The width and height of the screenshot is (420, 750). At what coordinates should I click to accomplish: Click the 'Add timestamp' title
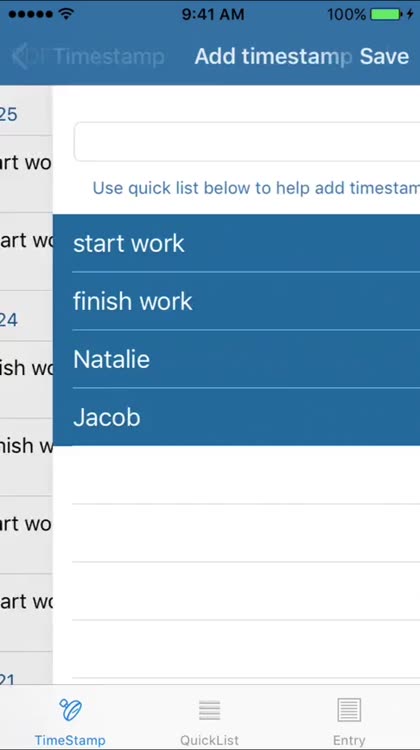click(x=273, y=56)
